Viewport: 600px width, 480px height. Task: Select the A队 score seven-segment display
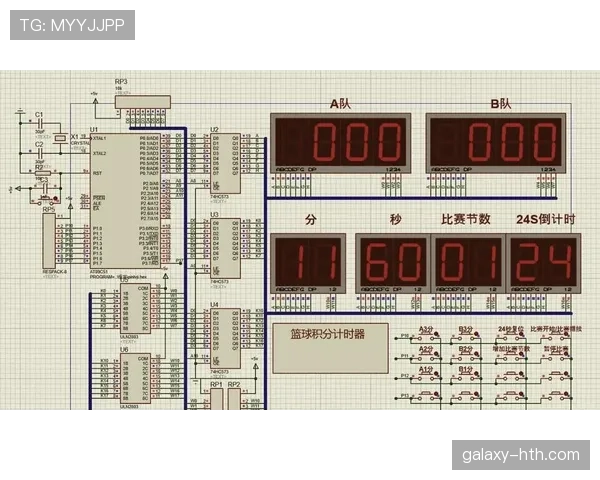point(341,144)
